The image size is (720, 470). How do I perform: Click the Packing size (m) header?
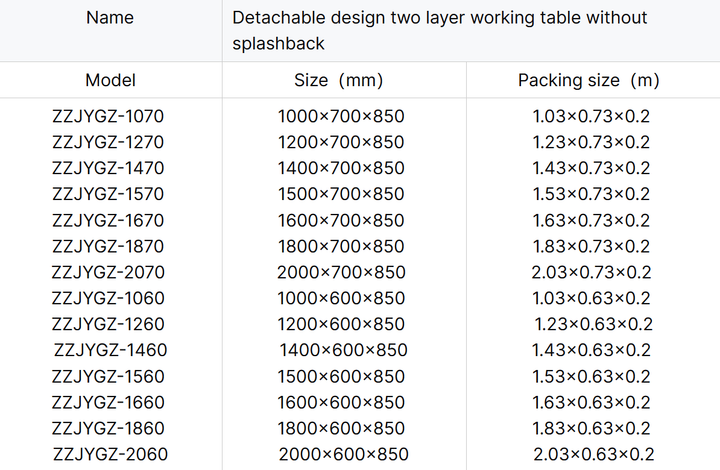pos(589,80)
